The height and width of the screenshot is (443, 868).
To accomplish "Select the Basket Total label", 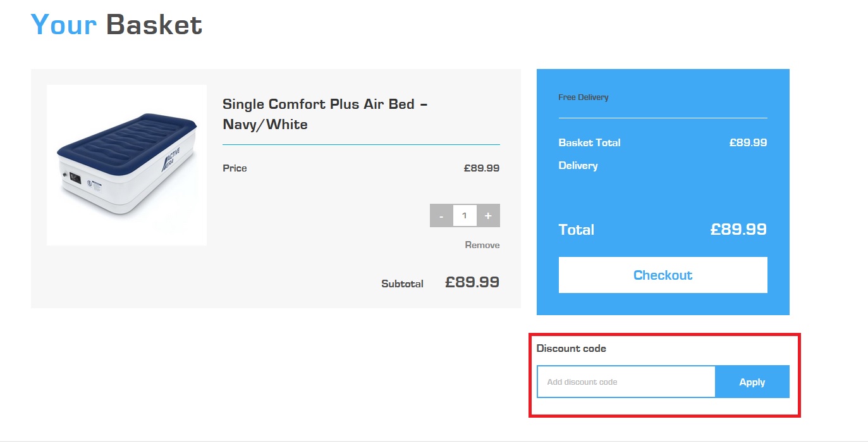I will pyautogui.click(x=590, y=142).
